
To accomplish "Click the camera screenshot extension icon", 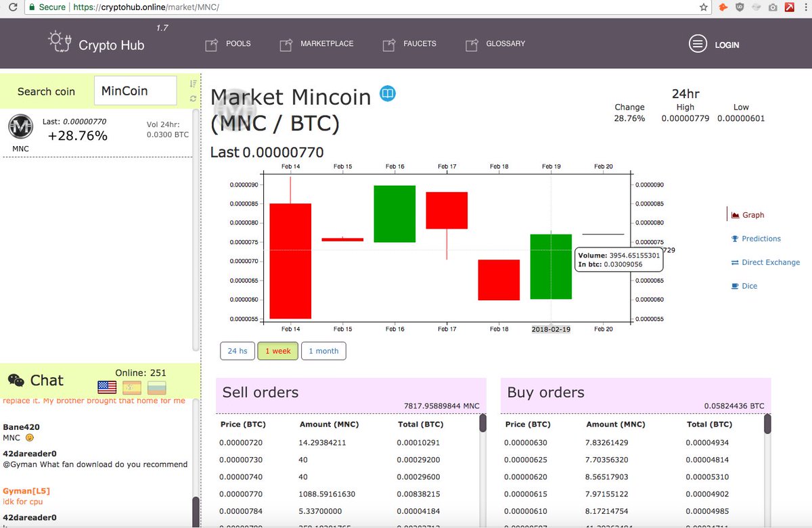I will [773, 7].
